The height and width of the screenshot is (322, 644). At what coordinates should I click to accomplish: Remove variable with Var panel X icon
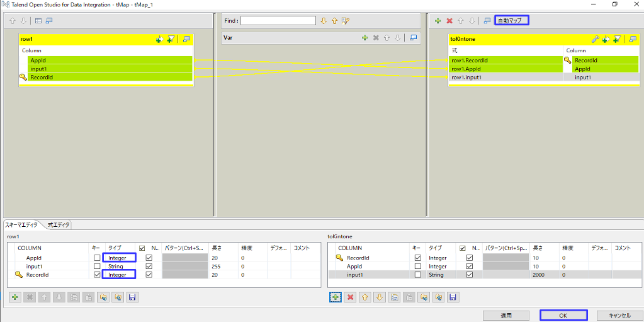375,38
